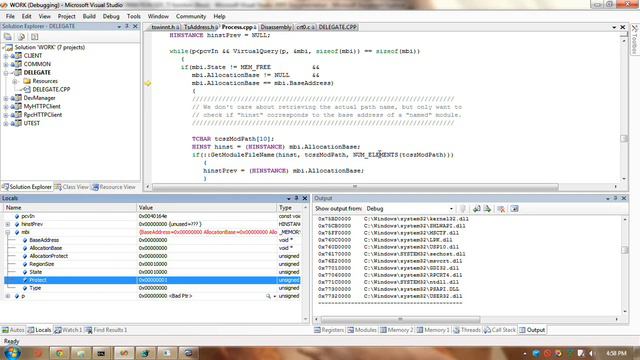640x360 pixels.
Task: Open the Debug menu
Action: (x=111, y=16)
